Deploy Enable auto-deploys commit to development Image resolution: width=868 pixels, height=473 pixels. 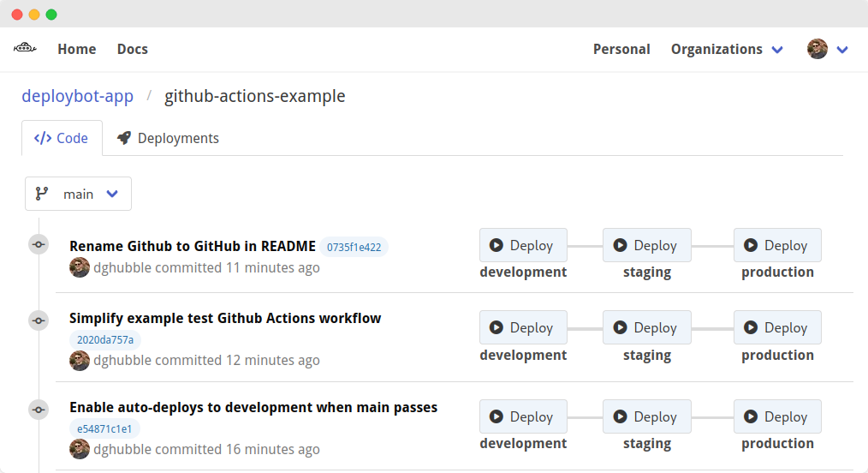[523, 416]
